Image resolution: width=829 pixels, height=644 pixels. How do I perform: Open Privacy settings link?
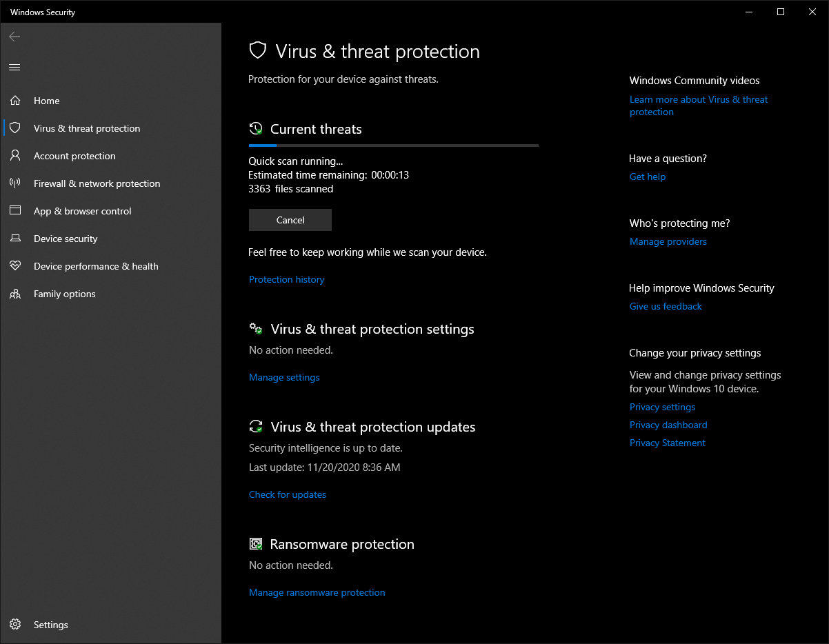662,407
